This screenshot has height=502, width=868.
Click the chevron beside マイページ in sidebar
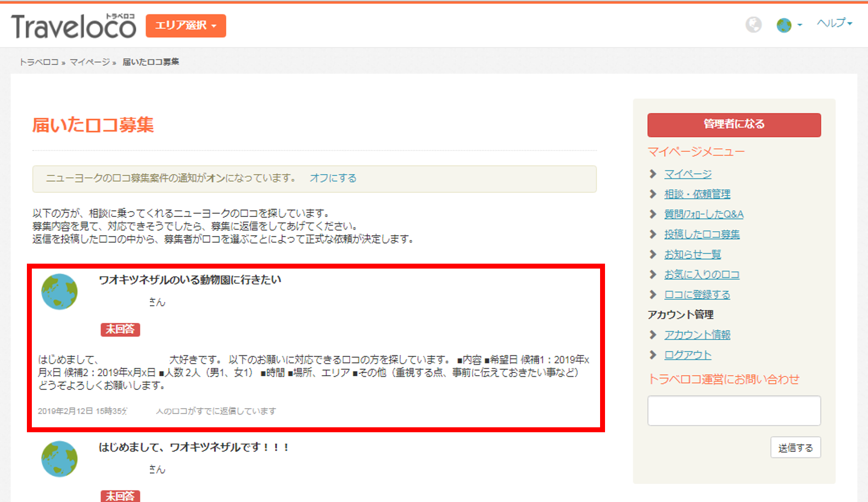[653, 174]
